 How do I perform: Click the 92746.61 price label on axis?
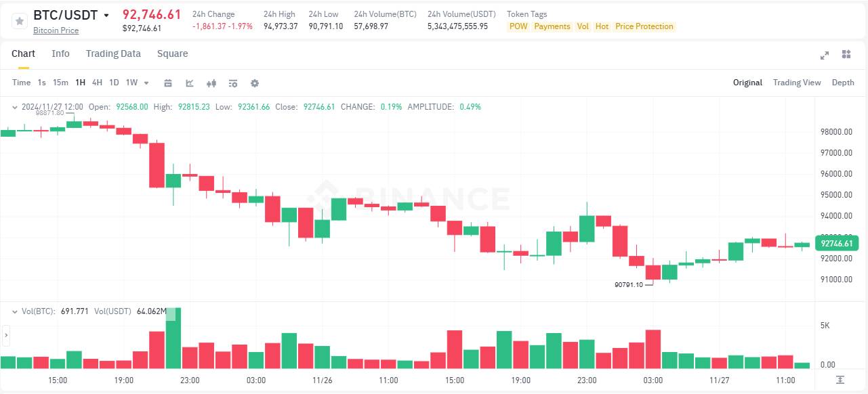pyautogui.click(x=836, y=243)
